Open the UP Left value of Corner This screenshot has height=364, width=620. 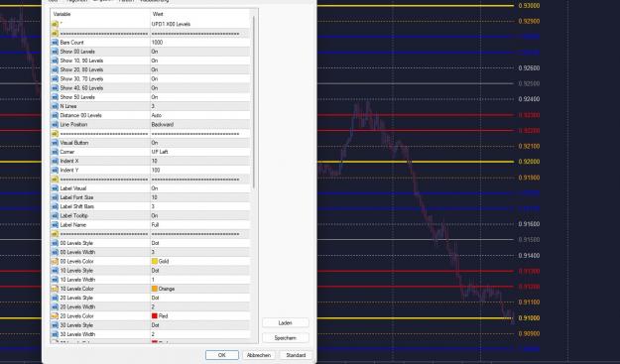(160, 152)
